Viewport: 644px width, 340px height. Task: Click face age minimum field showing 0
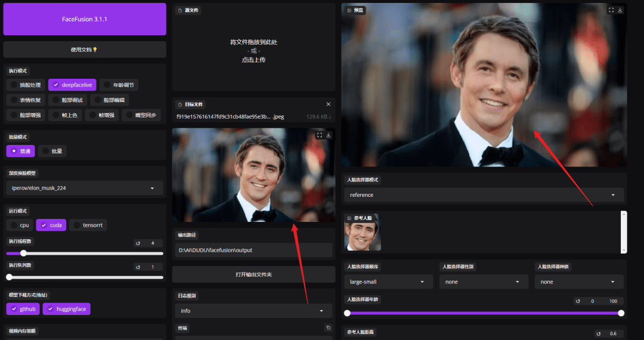coord(592,301)
